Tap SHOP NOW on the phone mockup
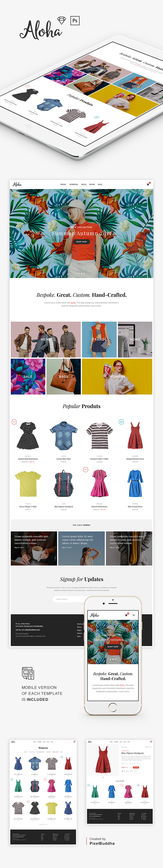This screenshot has width=163, height=868. pos(113,647)
